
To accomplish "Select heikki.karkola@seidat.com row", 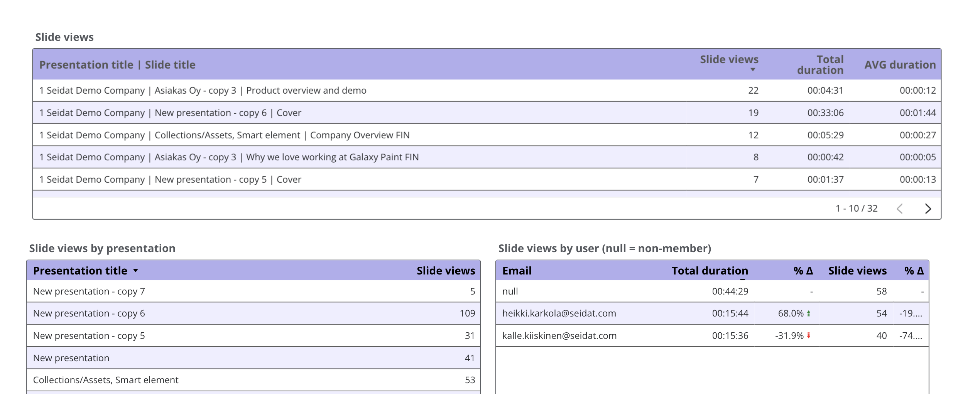I will coord(559,313).
